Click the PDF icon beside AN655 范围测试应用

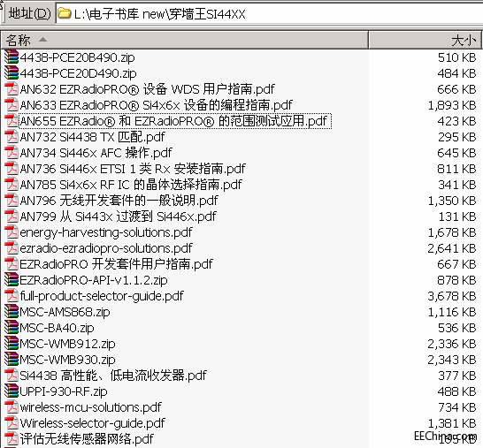pos(11,121)
